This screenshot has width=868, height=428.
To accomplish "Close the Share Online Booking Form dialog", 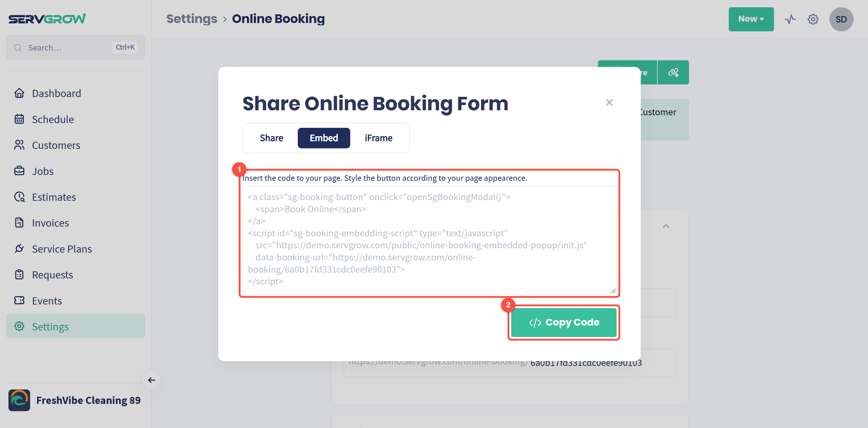I will pyautogui.click(x=609, y=102).
